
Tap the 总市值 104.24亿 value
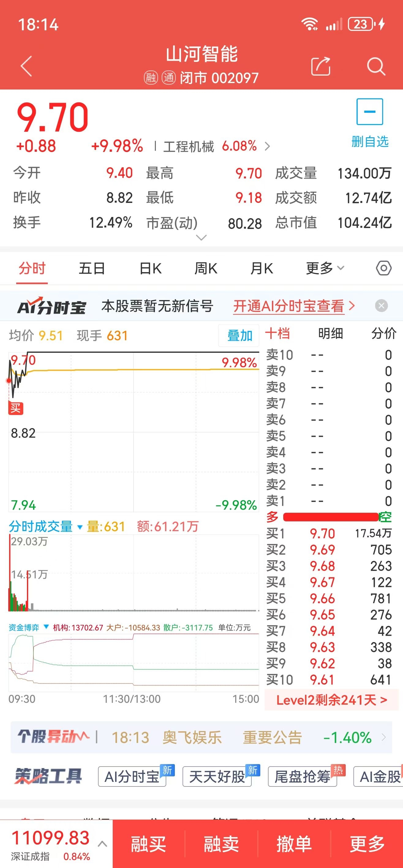click(x=365, y=223)
